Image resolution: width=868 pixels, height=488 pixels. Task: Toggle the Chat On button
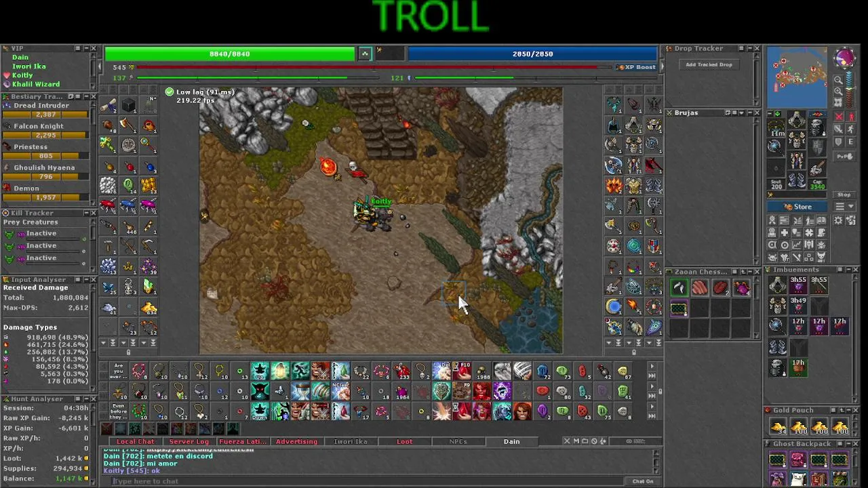643,481
